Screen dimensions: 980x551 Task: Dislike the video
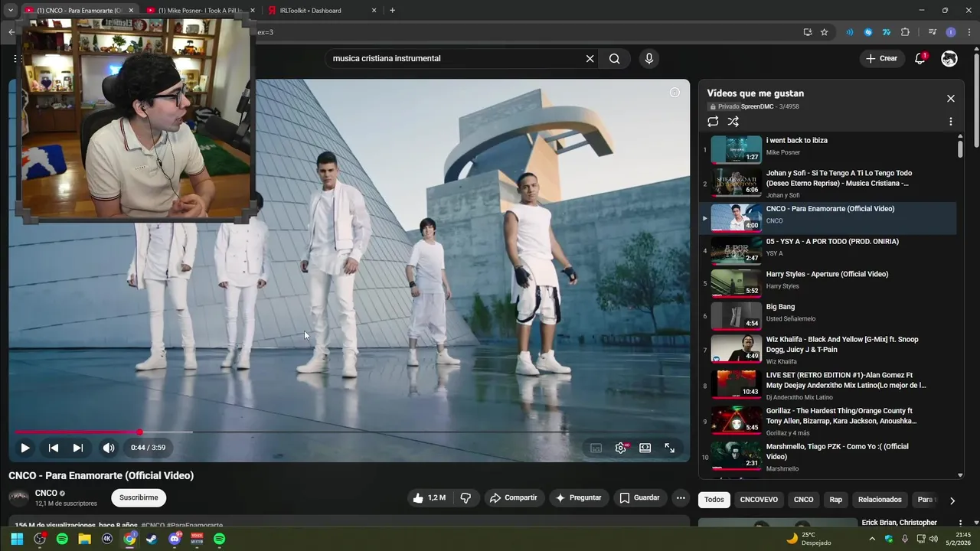click(x=465, y=497)
